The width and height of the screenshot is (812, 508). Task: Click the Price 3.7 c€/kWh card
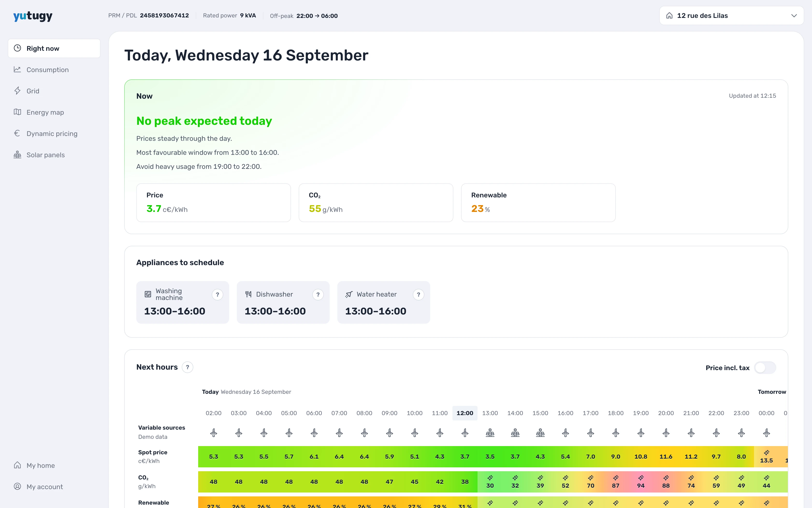click(x=213, y=203)
